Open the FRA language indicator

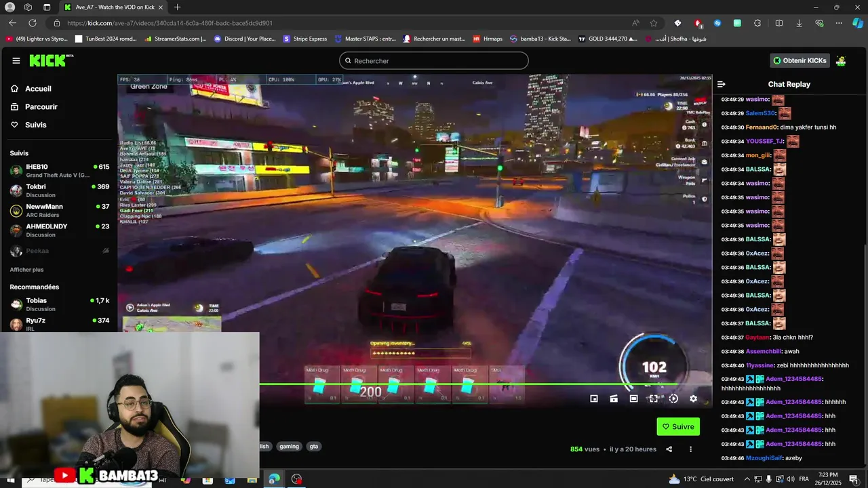click(804, 479)
